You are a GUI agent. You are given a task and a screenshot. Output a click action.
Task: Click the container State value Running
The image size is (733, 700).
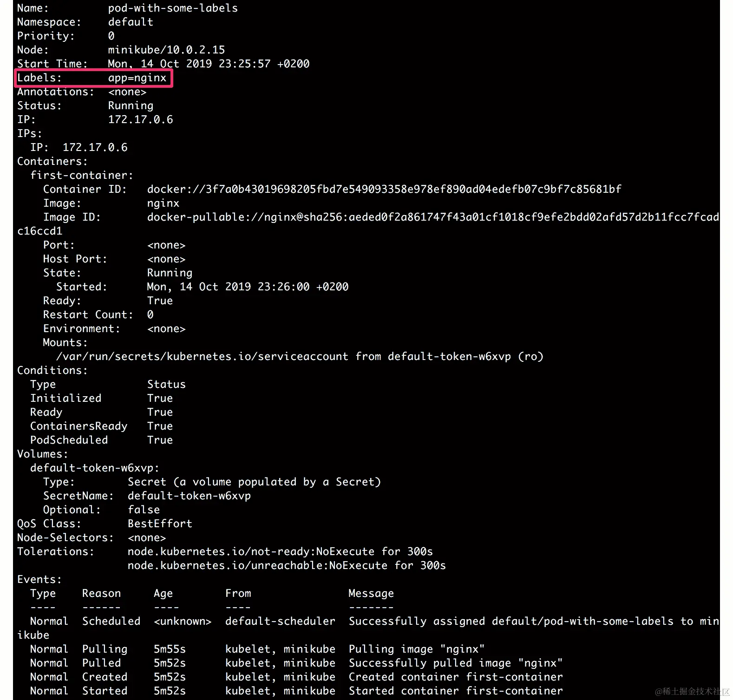[x=170, y=273]
